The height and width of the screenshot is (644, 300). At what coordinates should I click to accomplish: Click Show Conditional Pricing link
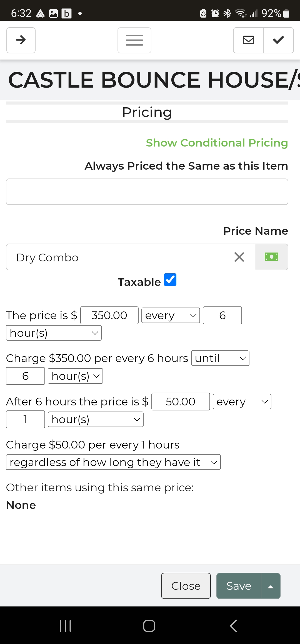coord(217,143)
